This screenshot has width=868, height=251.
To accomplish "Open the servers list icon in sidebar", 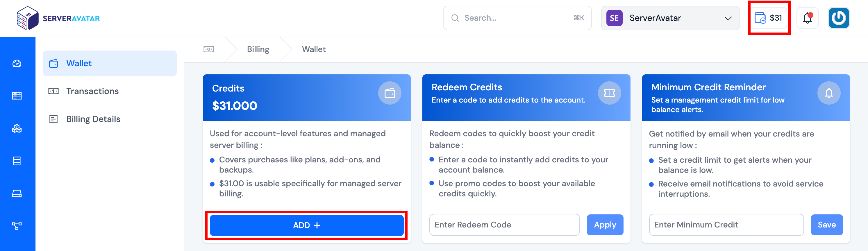I will [17, 96].
